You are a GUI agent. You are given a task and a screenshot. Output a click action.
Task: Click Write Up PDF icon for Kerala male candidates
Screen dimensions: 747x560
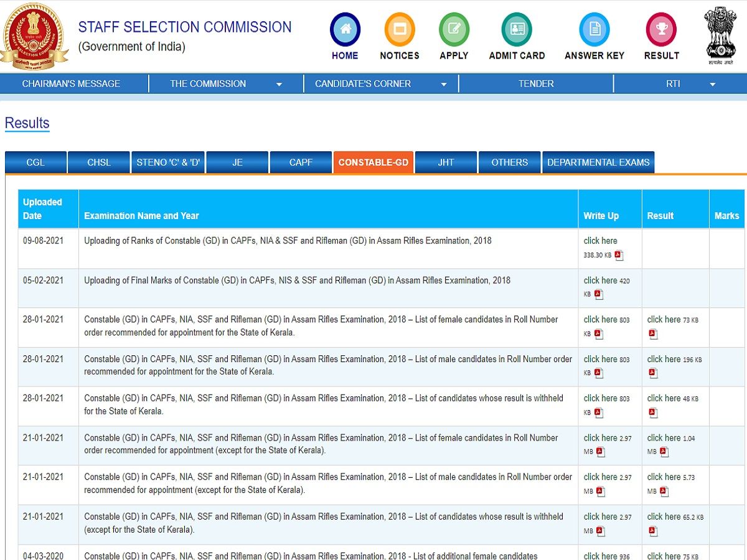(598, 373)
